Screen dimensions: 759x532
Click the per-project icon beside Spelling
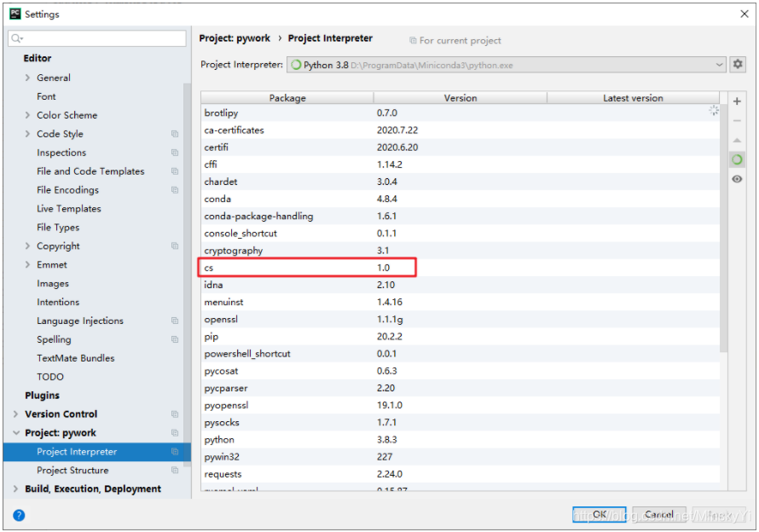pyautogui.click(x=175, y=339)
